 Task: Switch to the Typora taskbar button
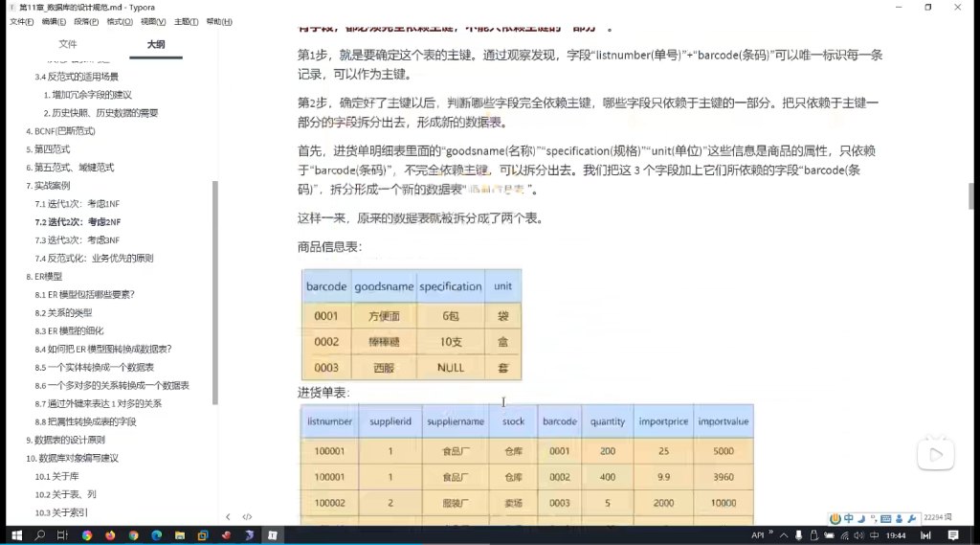pos(273,535)
